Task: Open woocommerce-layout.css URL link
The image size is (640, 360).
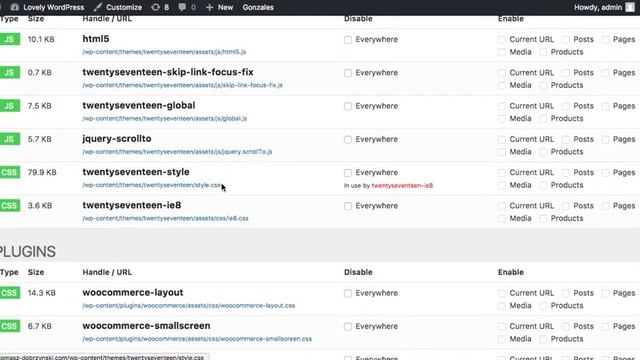Action: (189, 306)
